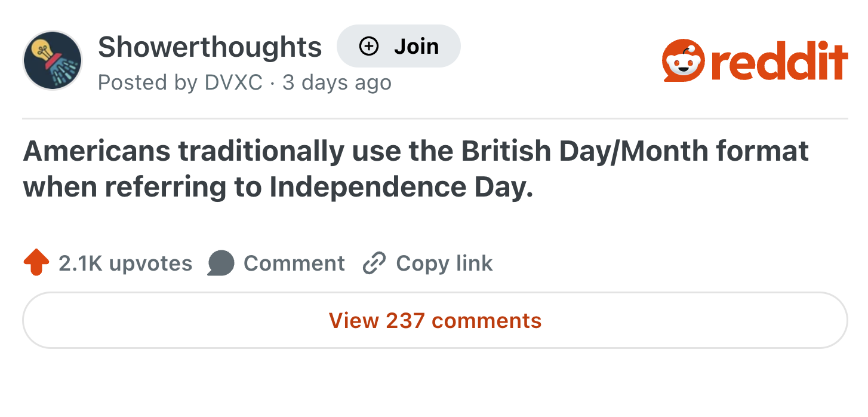Join the Showerthoughts community
This screenshot has width=868, height=417.
tap(399, 46)
